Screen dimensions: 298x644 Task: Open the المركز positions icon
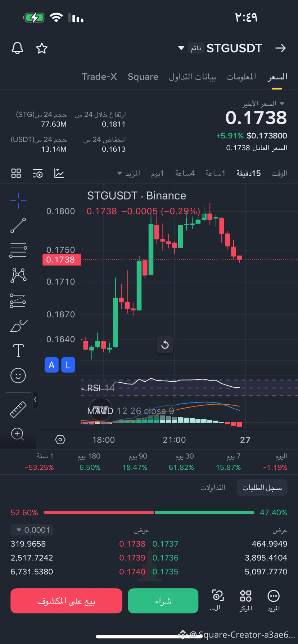(x=246, y=601)
